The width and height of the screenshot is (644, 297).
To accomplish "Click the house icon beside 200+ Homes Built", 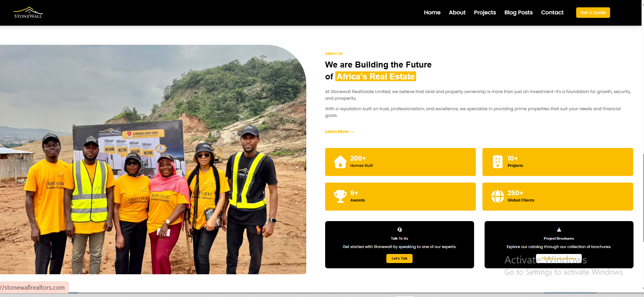I will pos(340,162).
